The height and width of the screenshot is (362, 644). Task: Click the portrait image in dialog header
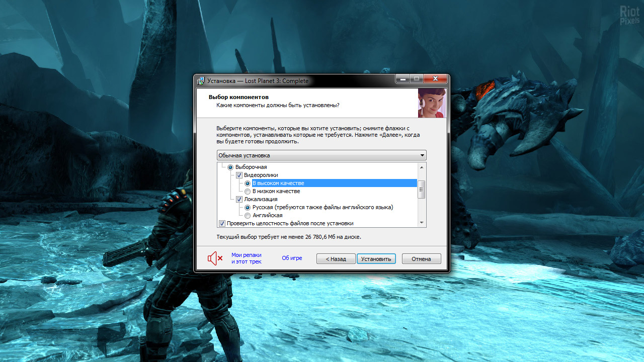[431, 103]
